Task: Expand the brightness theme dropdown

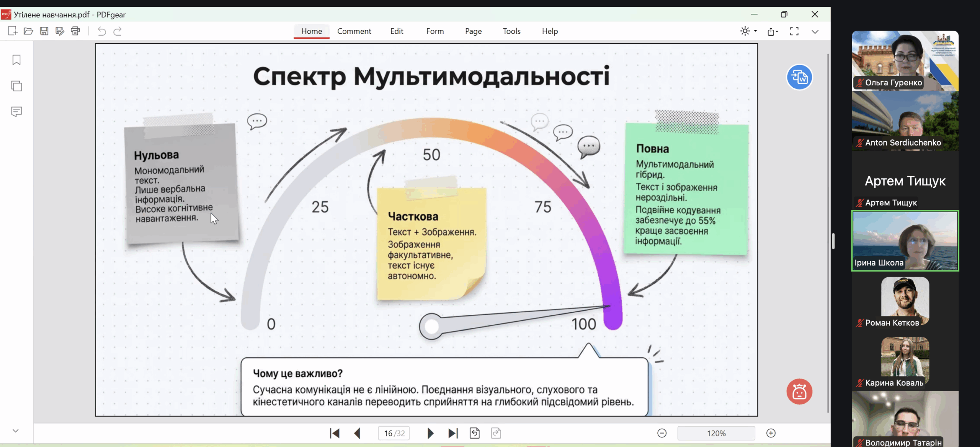Action: pos(755,31)
